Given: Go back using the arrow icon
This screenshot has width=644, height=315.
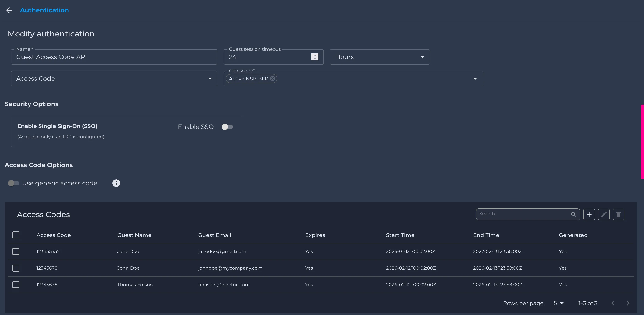Looking at the screenshot, I should tap(9, 10).
